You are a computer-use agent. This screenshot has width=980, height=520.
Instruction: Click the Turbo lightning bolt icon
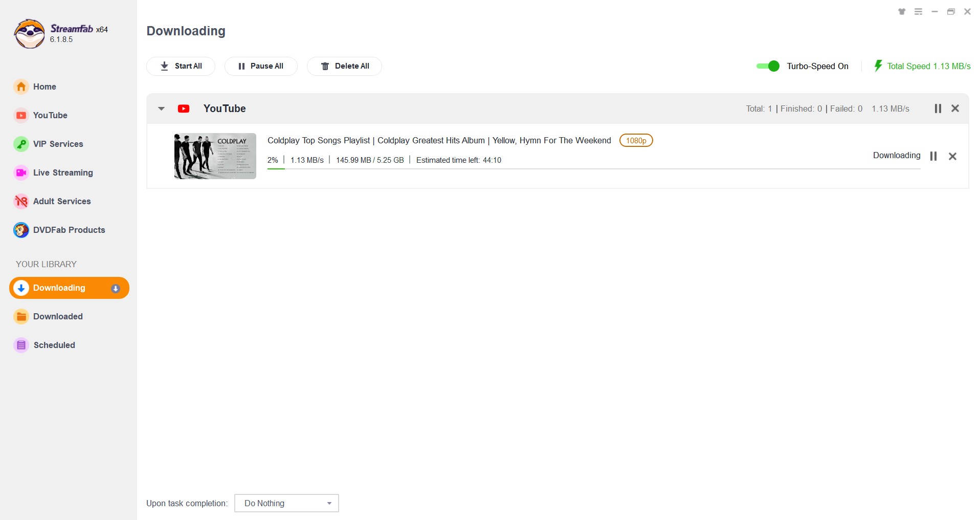click(x=878, y=66)
